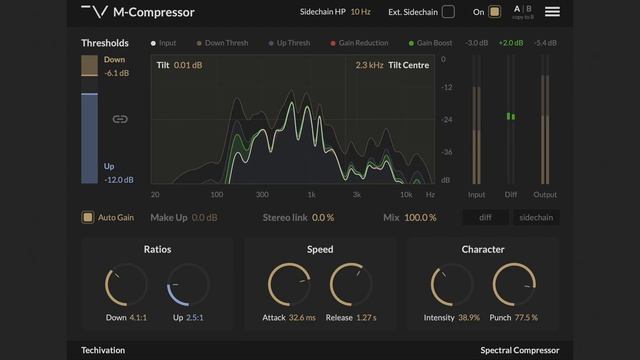Click the Spectral Compressor footer label
640x360 pixels.
(520, 350)
